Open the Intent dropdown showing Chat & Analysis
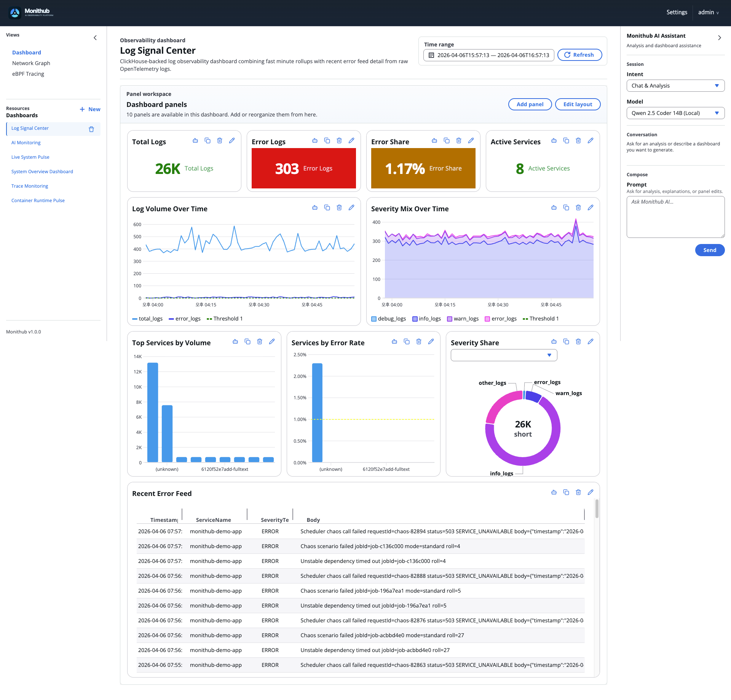 [x=675, y=85]
